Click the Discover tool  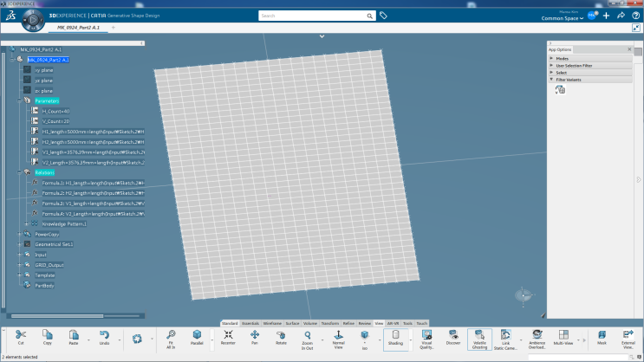[453, 338]
